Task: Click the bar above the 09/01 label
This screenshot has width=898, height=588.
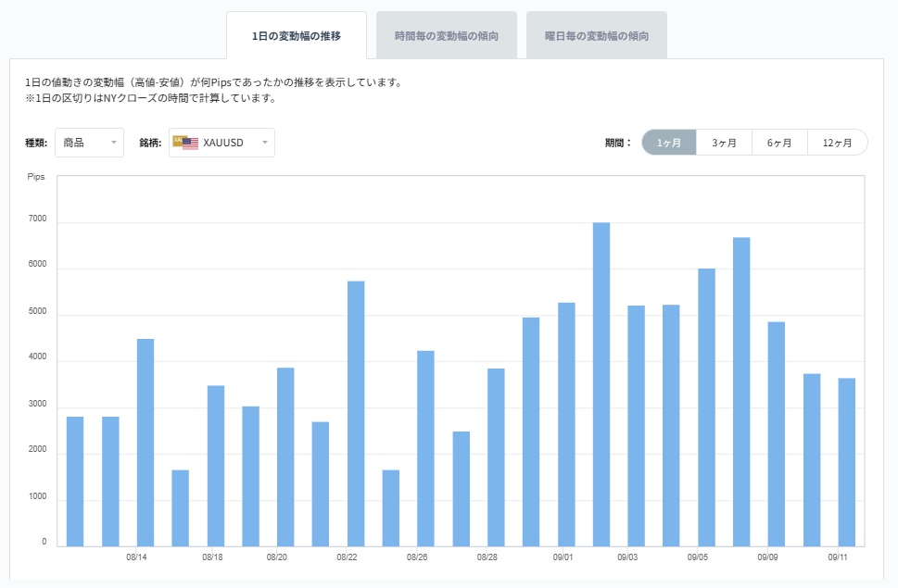Action: pyautogui.click(x=566, y=424)
